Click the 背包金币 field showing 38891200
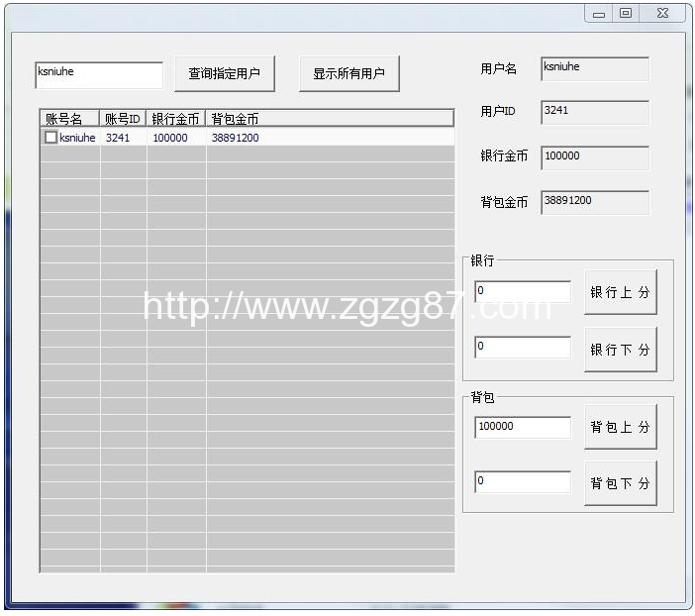The width and height of the screenshot is (695, 616). [x=594, y=202]
